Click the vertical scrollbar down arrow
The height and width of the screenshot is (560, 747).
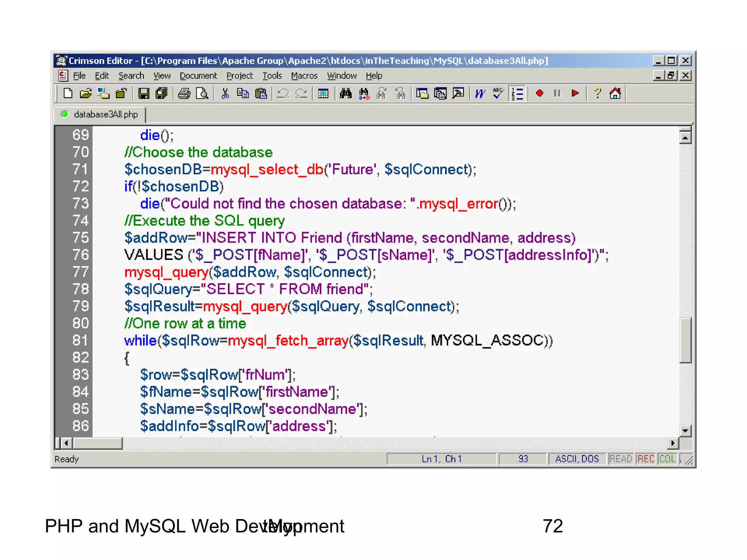685,431
